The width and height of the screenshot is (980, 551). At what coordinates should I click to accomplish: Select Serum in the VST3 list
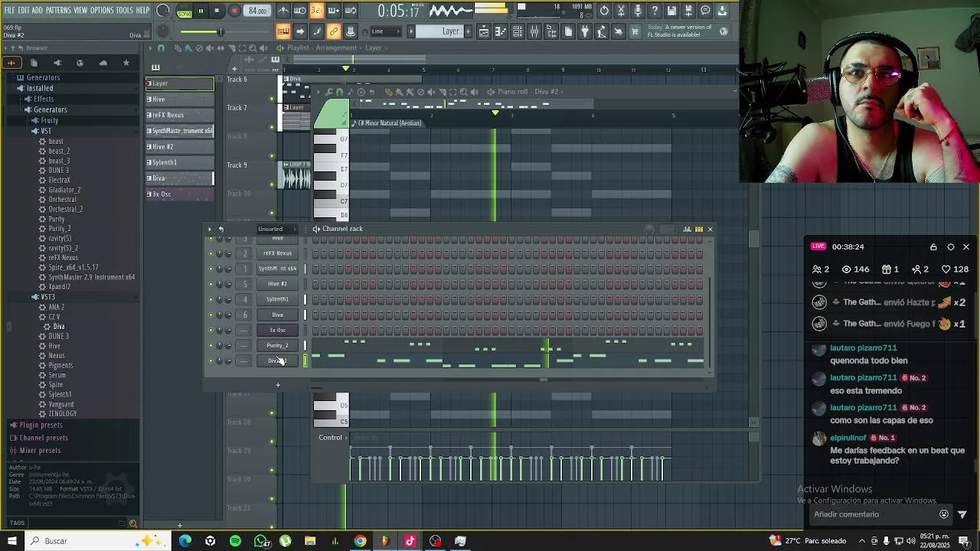tap(57, 375)
